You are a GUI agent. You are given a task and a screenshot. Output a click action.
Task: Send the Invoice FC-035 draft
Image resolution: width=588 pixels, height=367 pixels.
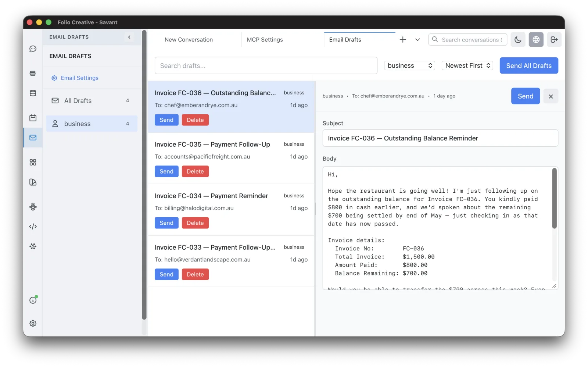tap(166, 171)
